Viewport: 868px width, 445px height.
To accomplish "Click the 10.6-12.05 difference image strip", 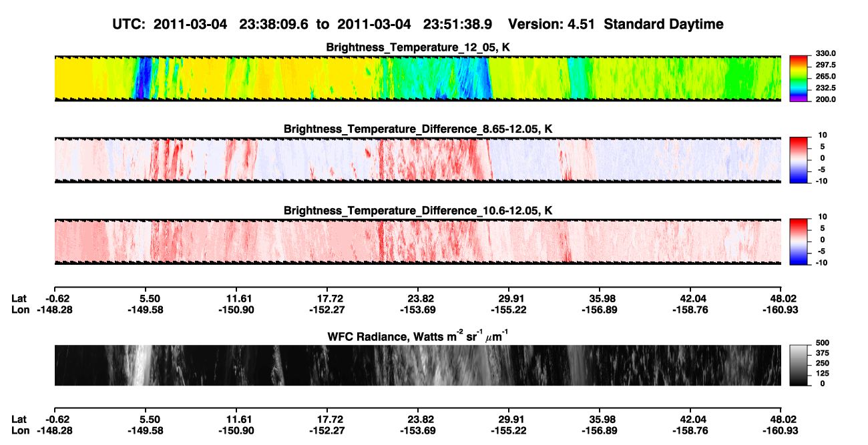I will [x=417, y=241].
